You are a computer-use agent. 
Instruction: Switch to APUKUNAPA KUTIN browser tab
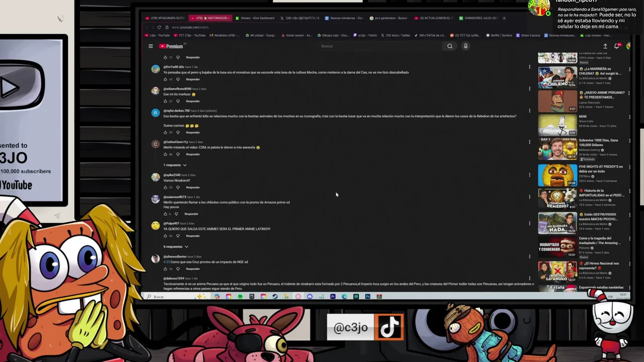point(165,18)
